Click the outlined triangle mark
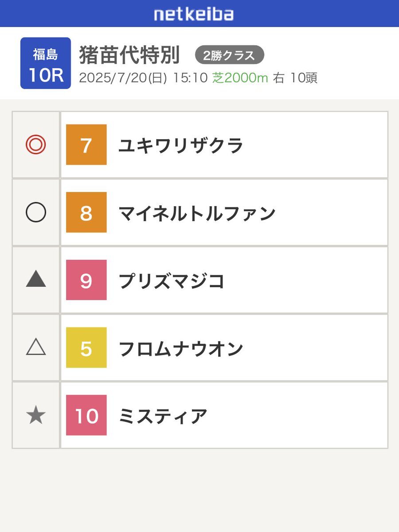Screen dimensions: 399x532 (x=36, y=347)
